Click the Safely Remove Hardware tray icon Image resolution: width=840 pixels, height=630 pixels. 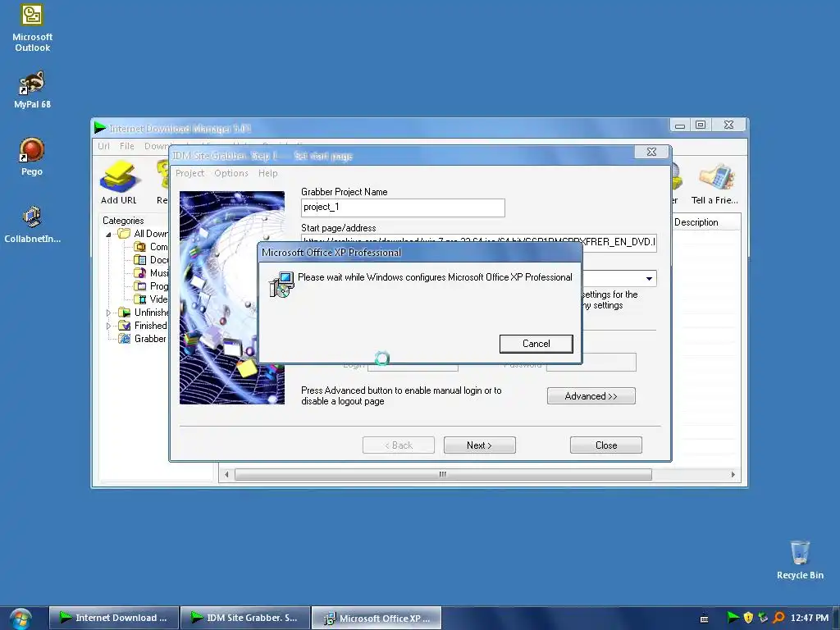coord(764,618)
